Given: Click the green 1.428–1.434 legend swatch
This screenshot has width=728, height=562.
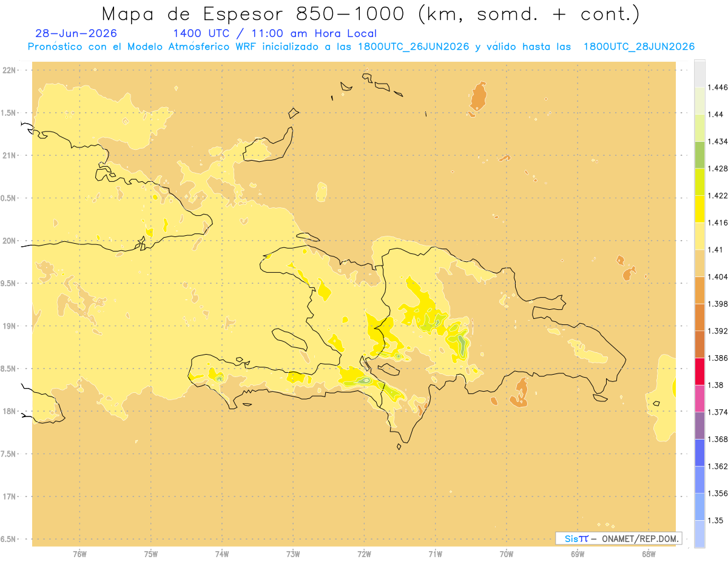Looking at the screenshot, I should point(699,155).
